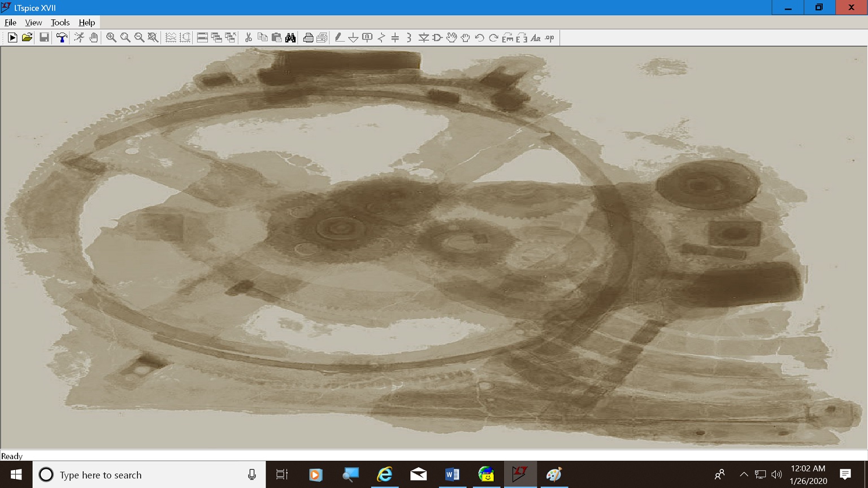Expand the system tray hidden icons chevron

coord(744,475)
